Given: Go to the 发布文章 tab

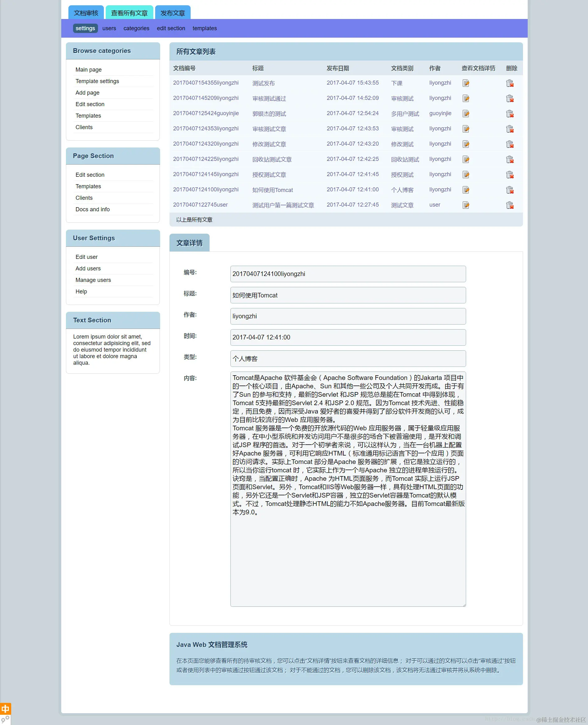Looking at the screenshot, I should click(x=173, y=12).
